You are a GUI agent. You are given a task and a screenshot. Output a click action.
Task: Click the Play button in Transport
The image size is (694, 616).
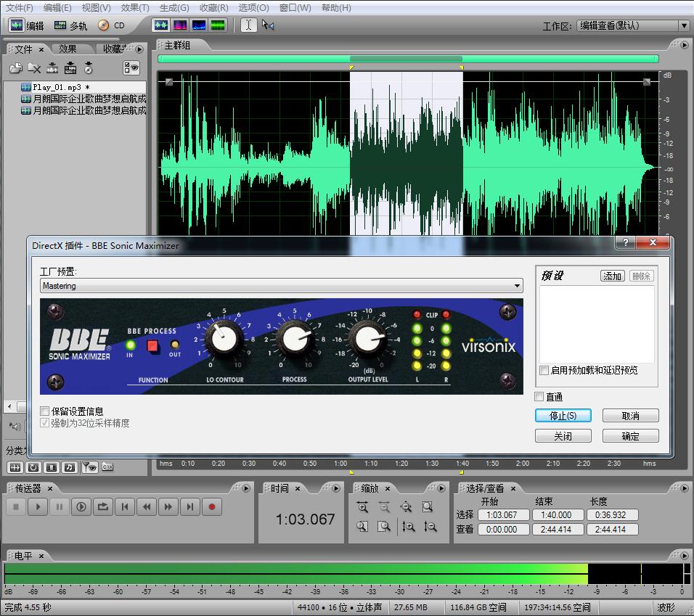pos(38,506)
